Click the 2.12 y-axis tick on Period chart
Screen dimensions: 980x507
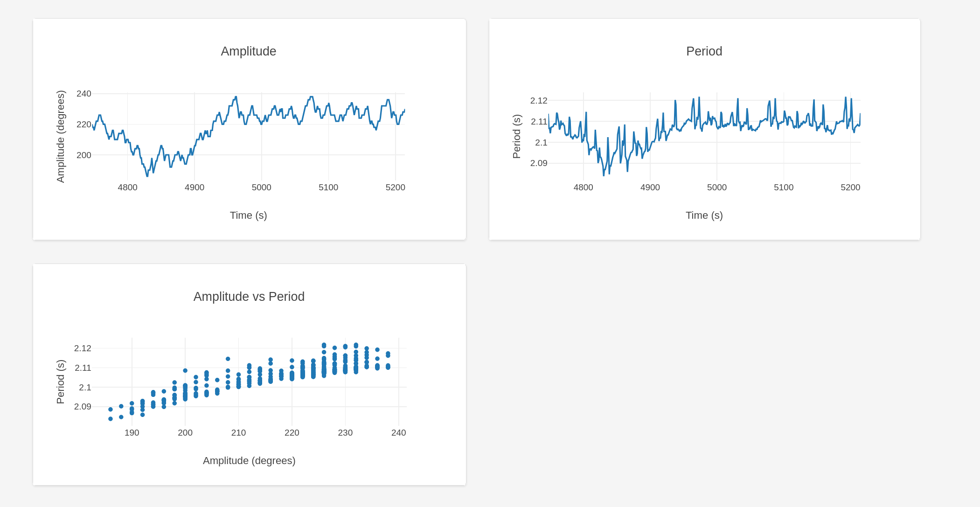pos(539,101)
